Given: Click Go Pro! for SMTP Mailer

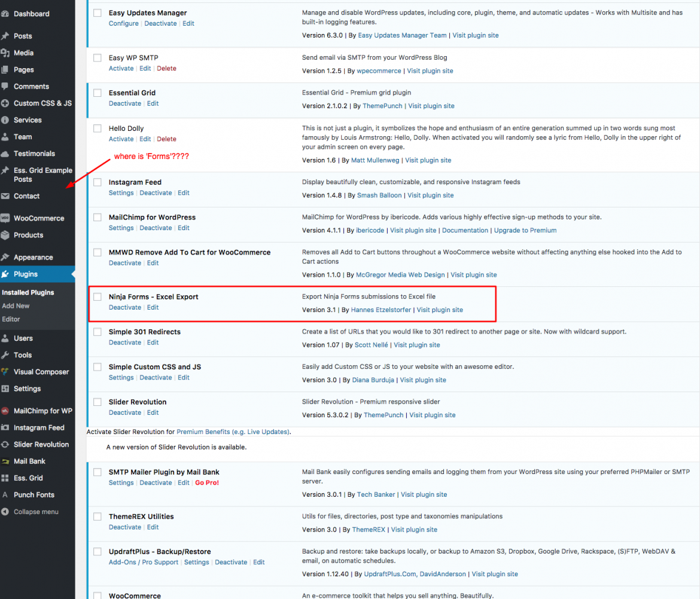Looking at the screenshot, I should (x=207, y=482).
